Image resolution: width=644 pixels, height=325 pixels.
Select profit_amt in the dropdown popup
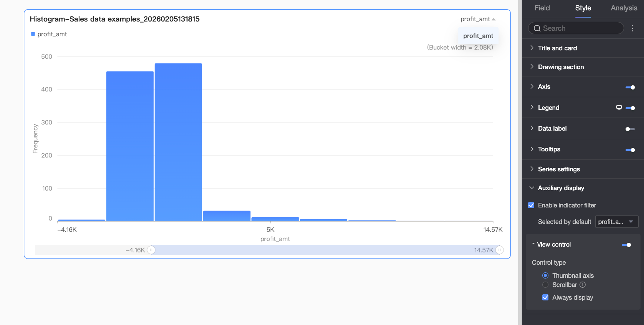(478, 36)
